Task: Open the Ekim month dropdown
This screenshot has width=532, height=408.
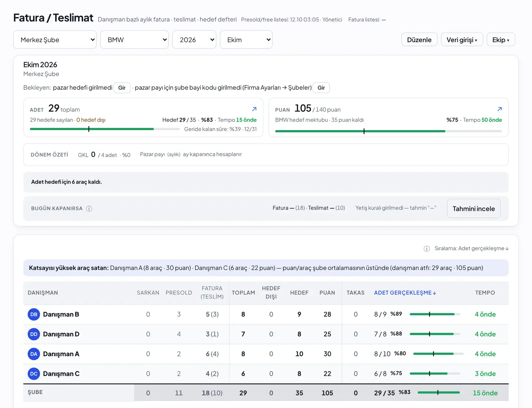Action: (246, 40)
